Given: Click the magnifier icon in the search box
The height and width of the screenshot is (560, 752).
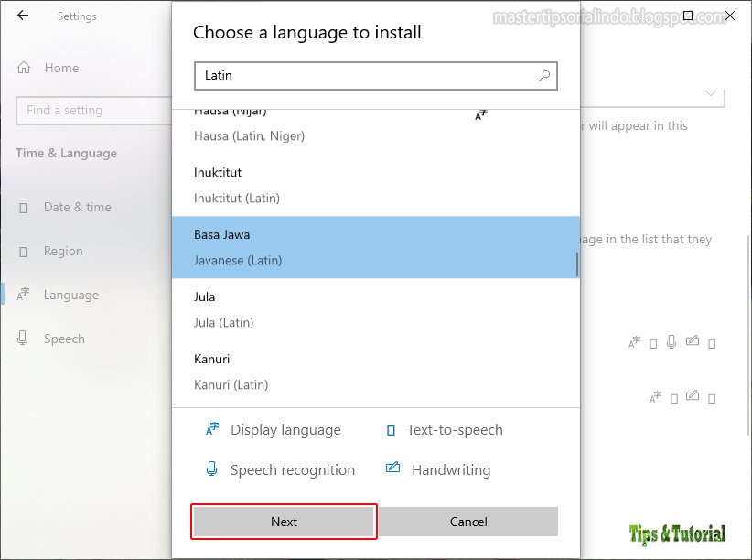Looking at the screenshot, I should tap(544, 76).
